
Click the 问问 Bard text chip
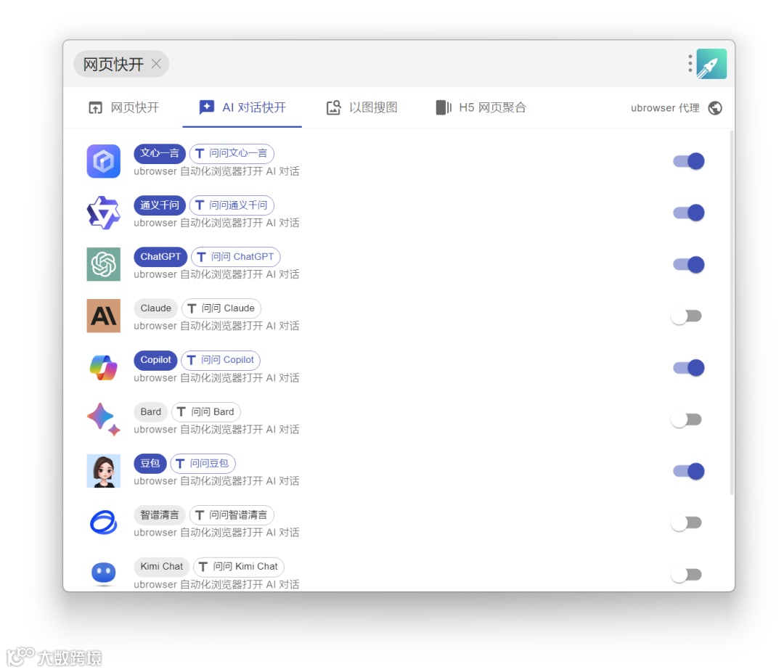tap(206, 411)
